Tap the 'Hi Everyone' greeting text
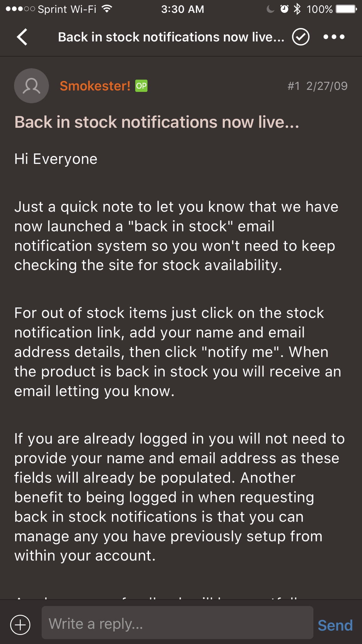Screen dimensions: 362x644 coord(56,159)
